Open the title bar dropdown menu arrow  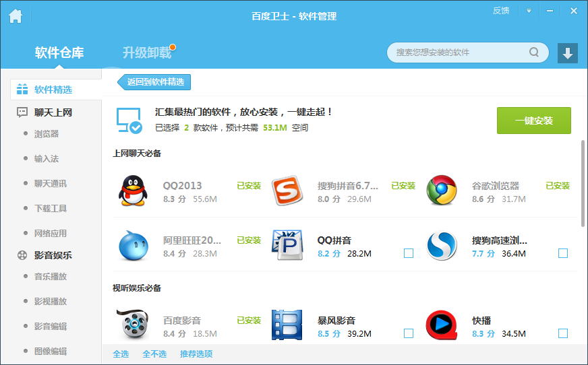point(529,11)
